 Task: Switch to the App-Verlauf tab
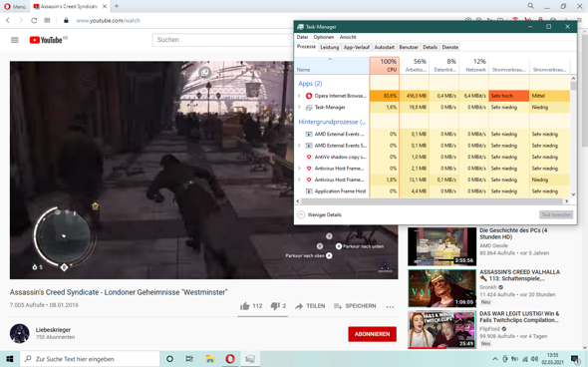pos(356,47)
